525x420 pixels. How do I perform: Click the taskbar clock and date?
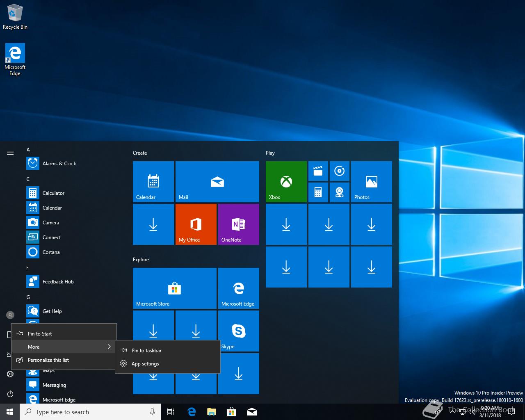(x=490, y=412)
